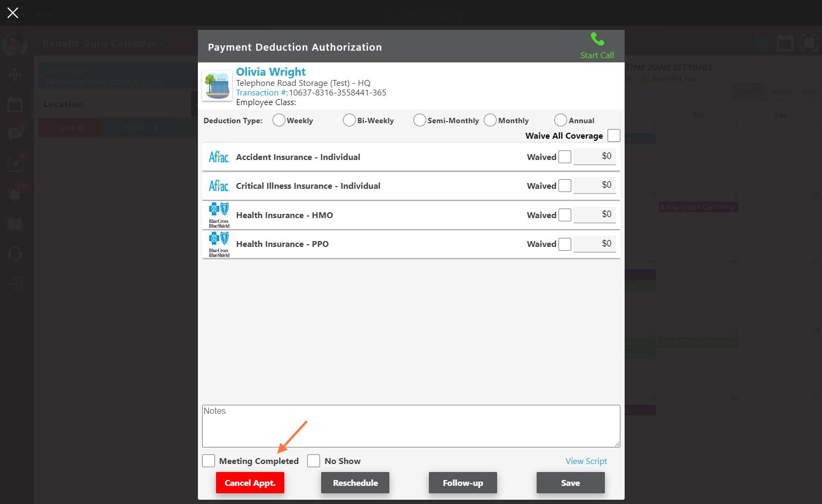The width and height of the screenshot is (822, 504).
Task: Click the Reschedule button
Action: [x=355, y=483]
